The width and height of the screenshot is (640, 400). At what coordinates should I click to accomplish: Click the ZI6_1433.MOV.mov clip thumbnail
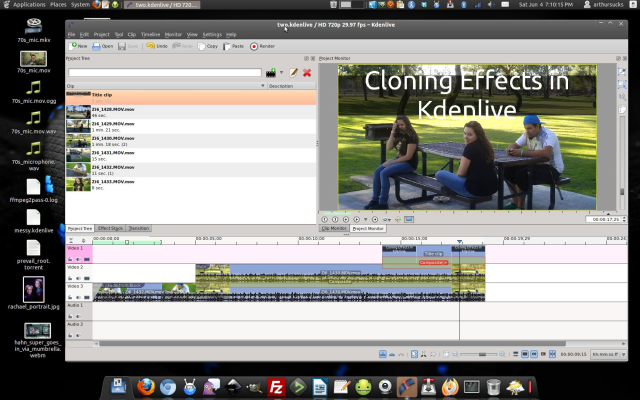tap(78, 184)
